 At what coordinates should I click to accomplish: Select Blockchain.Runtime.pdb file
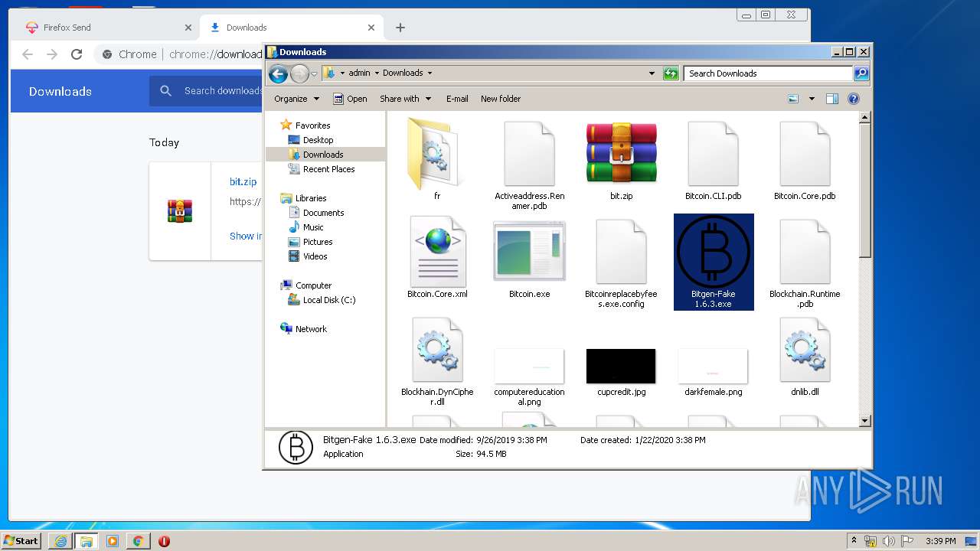805,262
